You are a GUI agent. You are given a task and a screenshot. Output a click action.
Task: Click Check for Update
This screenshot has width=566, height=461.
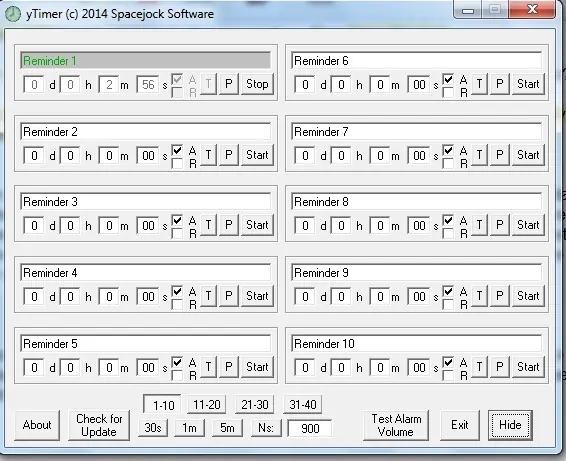tap(99, 425)
